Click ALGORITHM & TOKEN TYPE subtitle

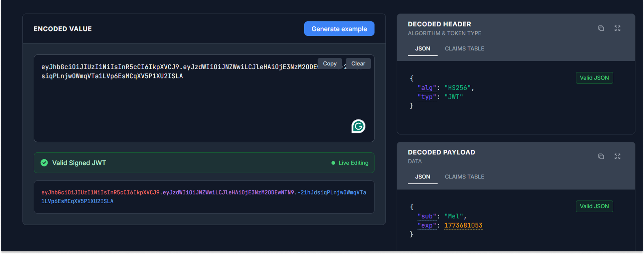click(445, 33)
